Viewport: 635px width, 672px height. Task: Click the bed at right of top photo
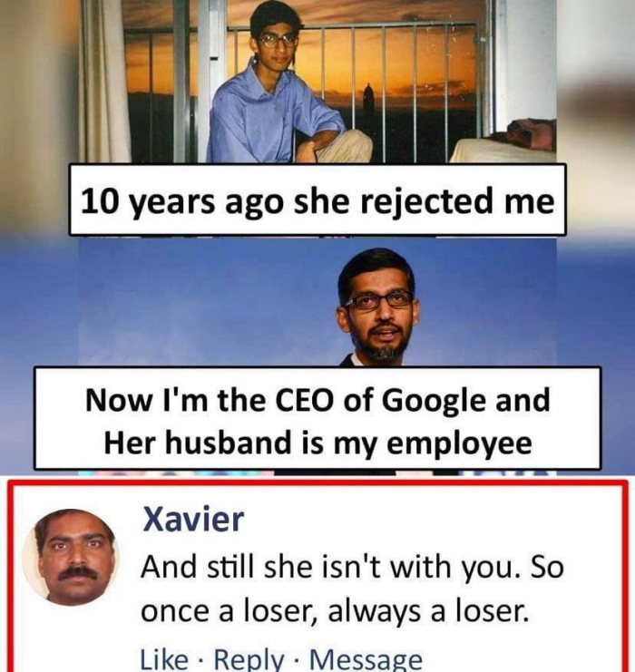click(503, 141)
